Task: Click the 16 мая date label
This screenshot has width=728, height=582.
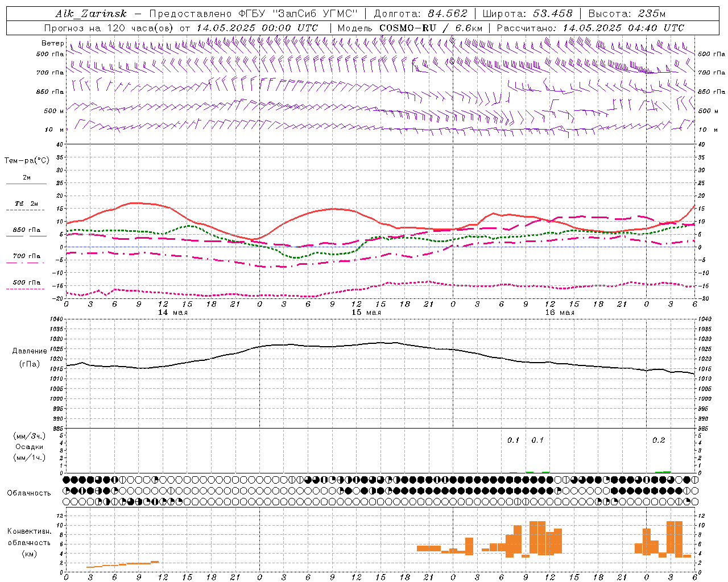Action: coord(560,313)
